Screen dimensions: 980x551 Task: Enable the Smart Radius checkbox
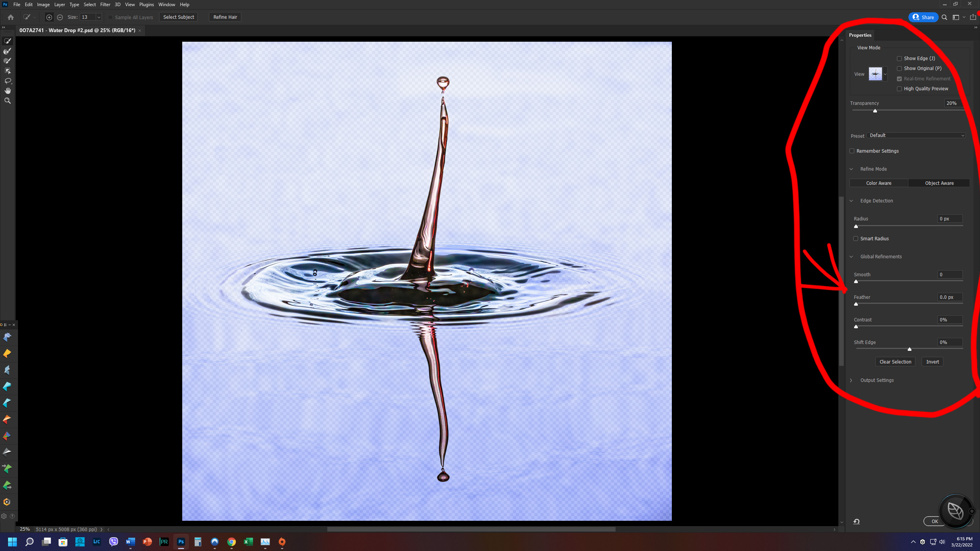(856, 239)
